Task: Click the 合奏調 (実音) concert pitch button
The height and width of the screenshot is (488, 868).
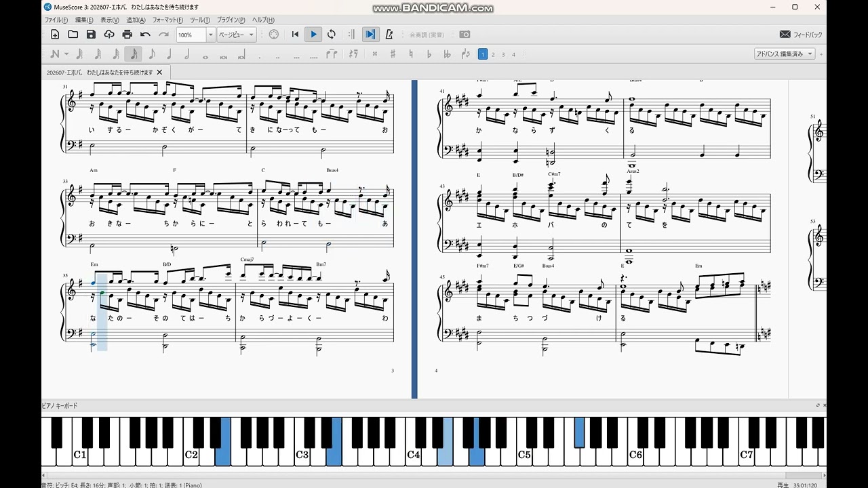Action: coord(427,35)
